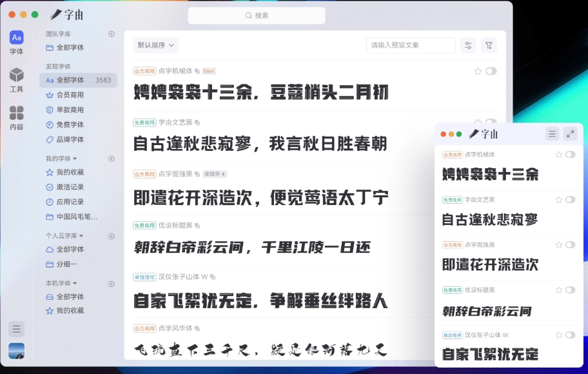This screenshot has height=374, width=588.
Task: Open the user avatar at bottom left
Action: [17, 351]
